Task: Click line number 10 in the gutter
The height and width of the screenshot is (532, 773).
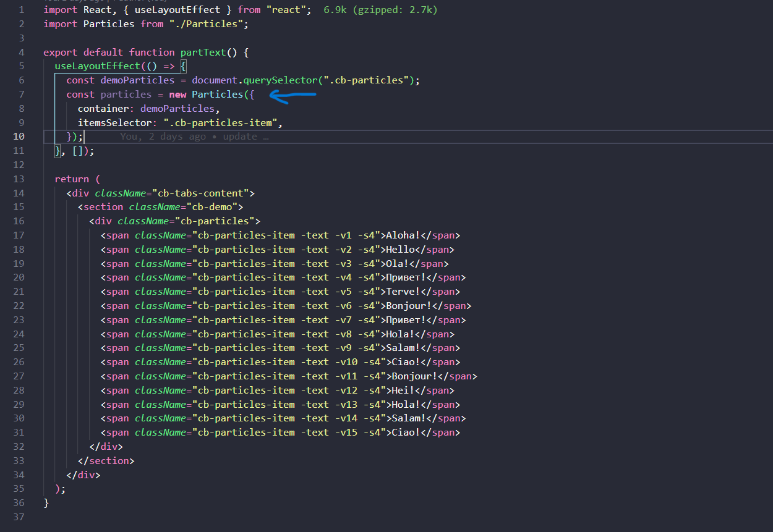Action: tap(19, 137)
